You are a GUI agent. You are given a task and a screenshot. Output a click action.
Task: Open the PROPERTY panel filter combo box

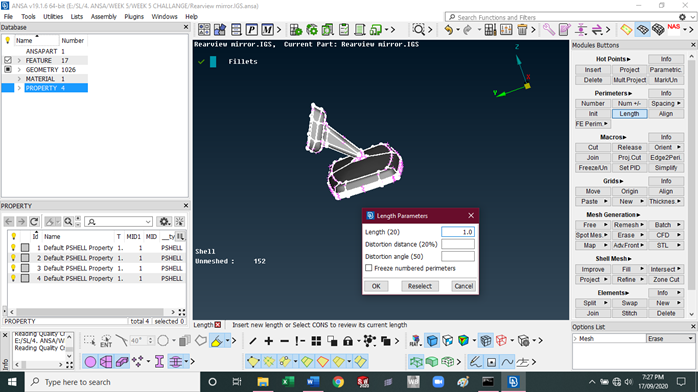118,222
